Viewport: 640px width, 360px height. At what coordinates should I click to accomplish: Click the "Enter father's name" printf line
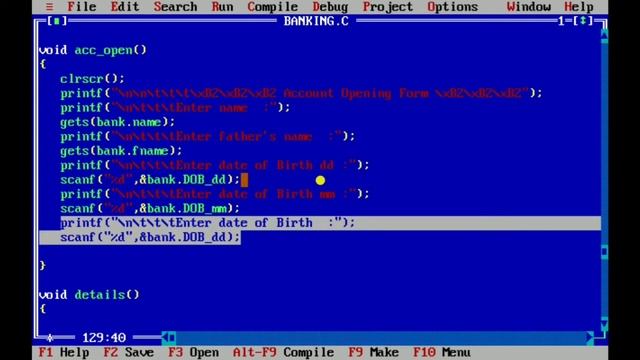208,136
